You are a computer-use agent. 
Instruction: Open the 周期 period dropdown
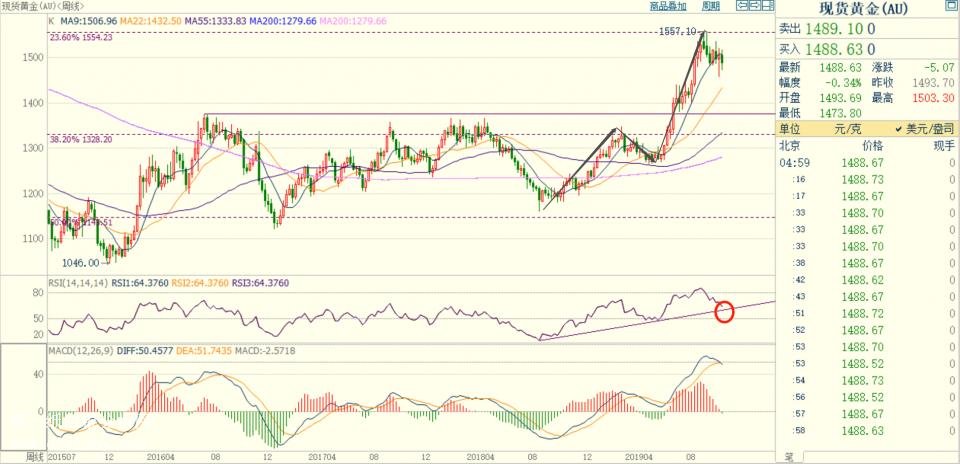coord(710,6)
